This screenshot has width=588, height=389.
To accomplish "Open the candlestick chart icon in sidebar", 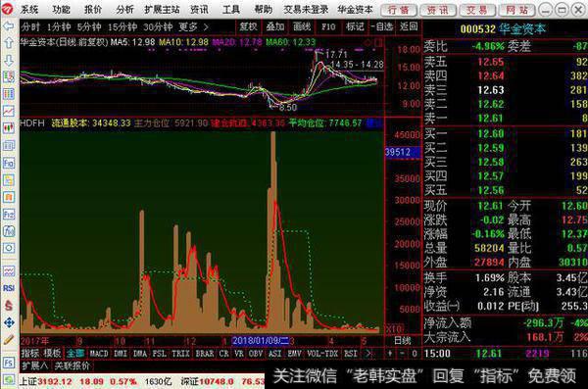I will [9, 128].
